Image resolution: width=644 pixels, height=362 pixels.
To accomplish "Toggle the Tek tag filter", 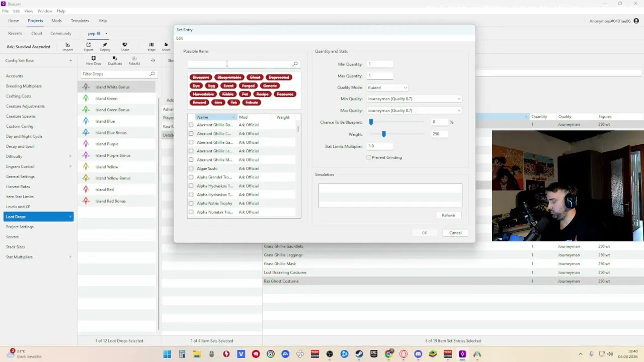I will point(233,103).
